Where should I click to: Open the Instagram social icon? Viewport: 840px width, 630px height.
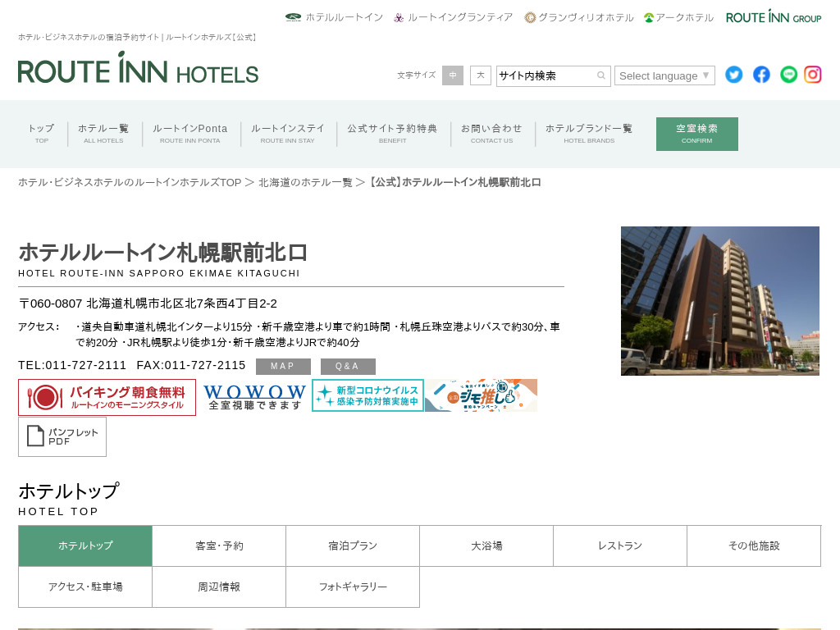pos(813,75)
